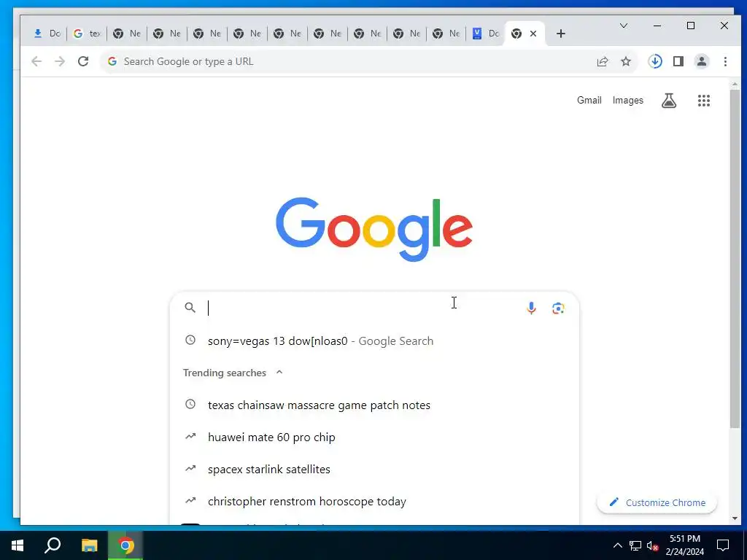Open Chrome three-dot menu
The width and height of the screenshot is (747, 560).
725,61
